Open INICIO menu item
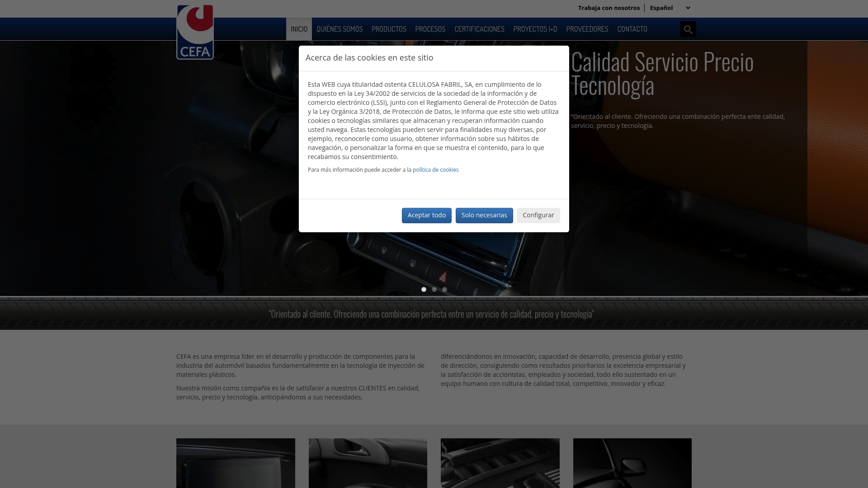 click(299, 29)
